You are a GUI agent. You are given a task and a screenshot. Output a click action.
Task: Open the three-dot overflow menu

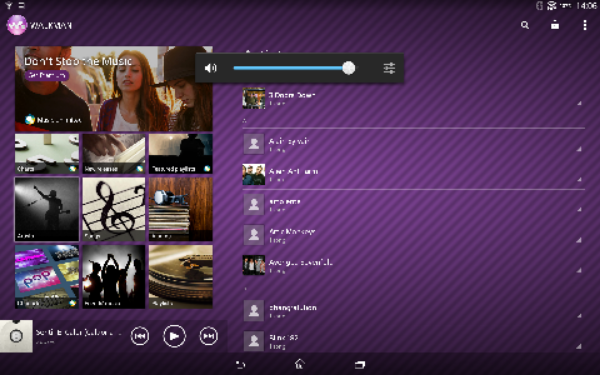tap(585, 25)
